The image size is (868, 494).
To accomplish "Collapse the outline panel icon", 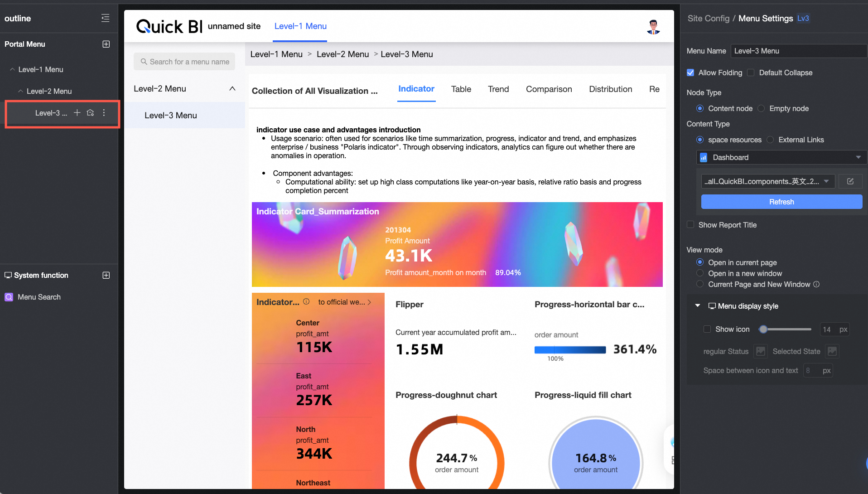I will pos(105,18).
